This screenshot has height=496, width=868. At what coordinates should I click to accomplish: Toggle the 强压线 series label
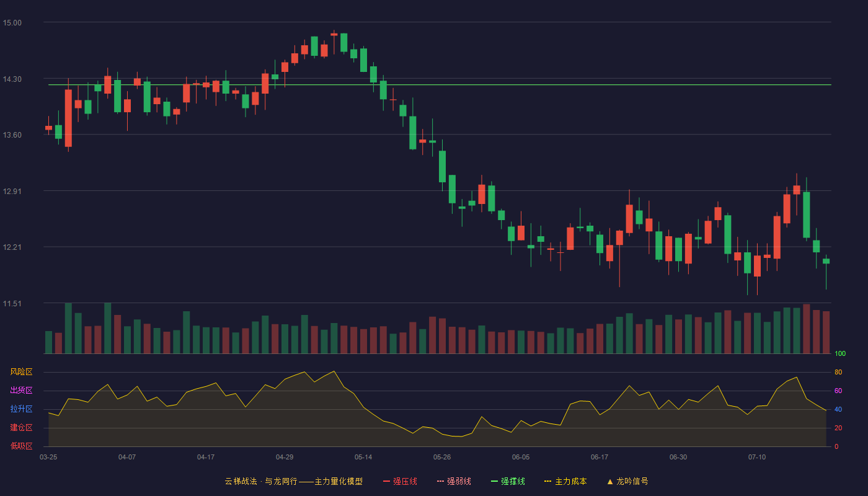click(405, 481)
